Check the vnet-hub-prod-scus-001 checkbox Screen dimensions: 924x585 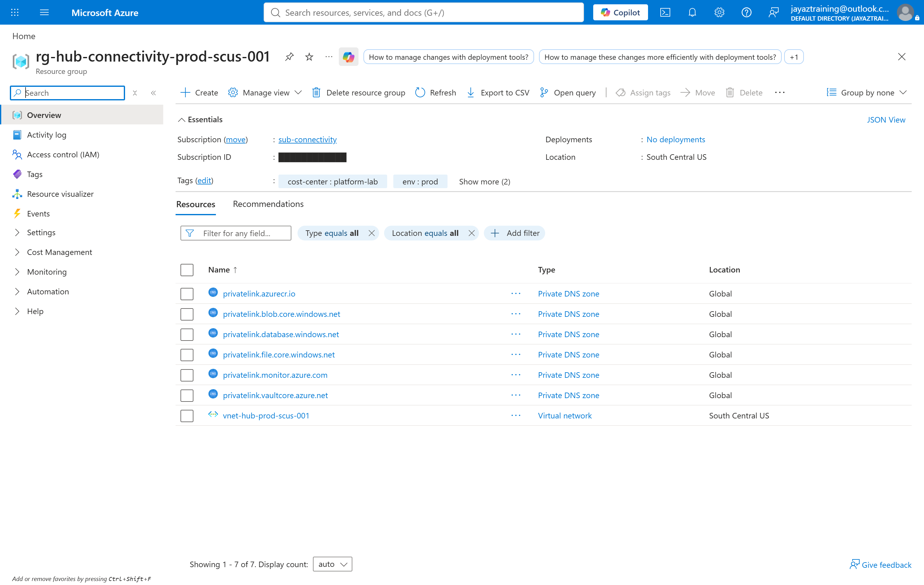[x=187, y=416]
